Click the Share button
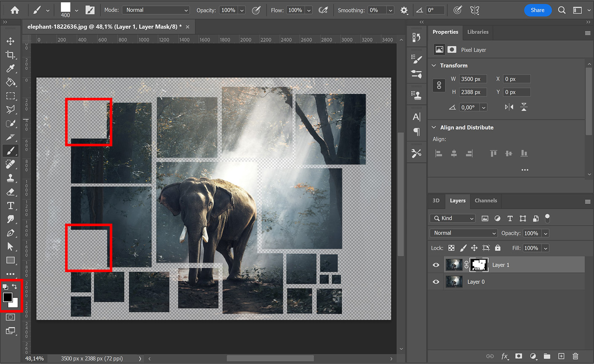Viewport: 594px width, 364px height. (538, 10)
